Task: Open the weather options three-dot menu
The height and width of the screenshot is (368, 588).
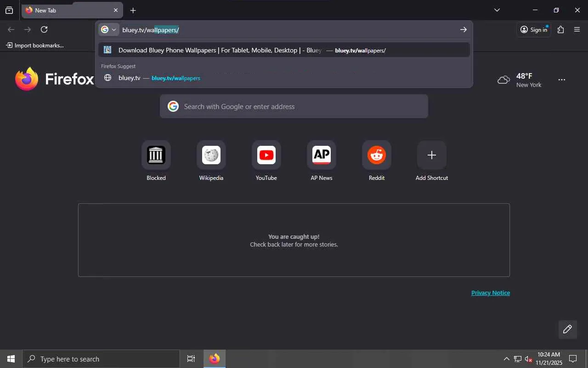Action: coord(562,80)
